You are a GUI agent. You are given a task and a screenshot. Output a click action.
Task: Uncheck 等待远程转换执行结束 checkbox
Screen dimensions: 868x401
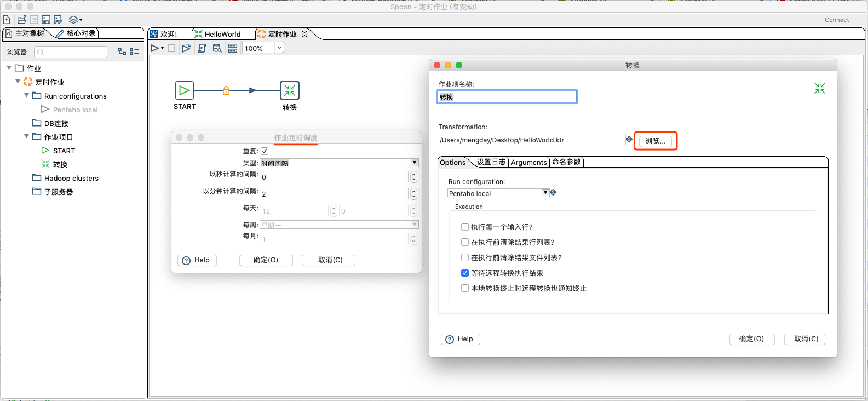click(465, 273)
